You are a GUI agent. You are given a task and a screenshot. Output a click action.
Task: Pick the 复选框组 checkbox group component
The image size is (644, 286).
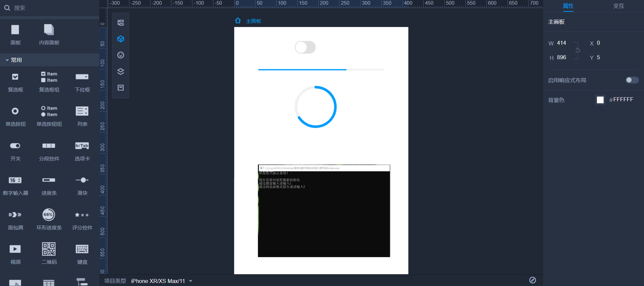49,82
